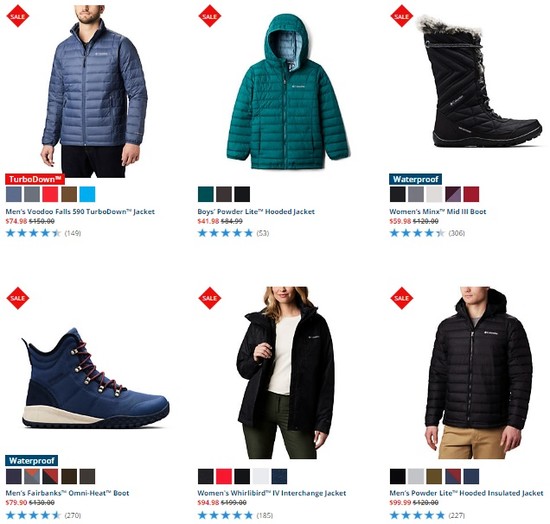Click the SALE badge on Boys' Powder Lite jacket
Screen dimensions: 550x524
(210, 16)
